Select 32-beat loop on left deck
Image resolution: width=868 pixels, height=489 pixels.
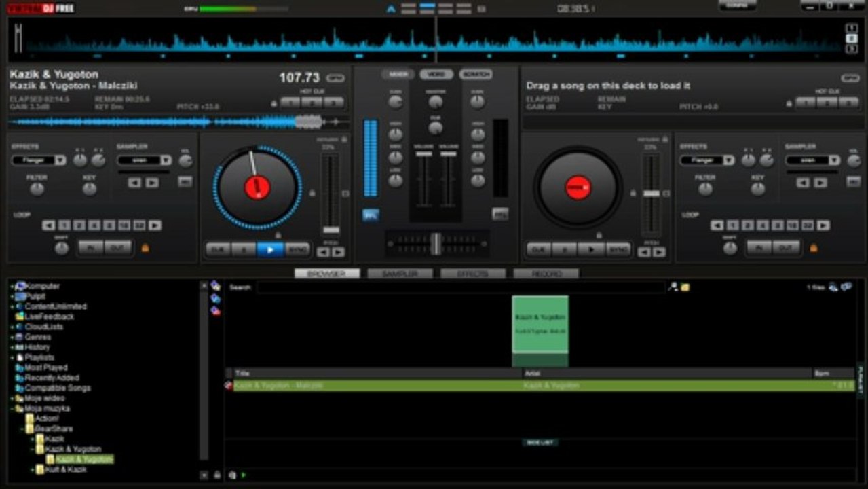(x=139, y=225)
